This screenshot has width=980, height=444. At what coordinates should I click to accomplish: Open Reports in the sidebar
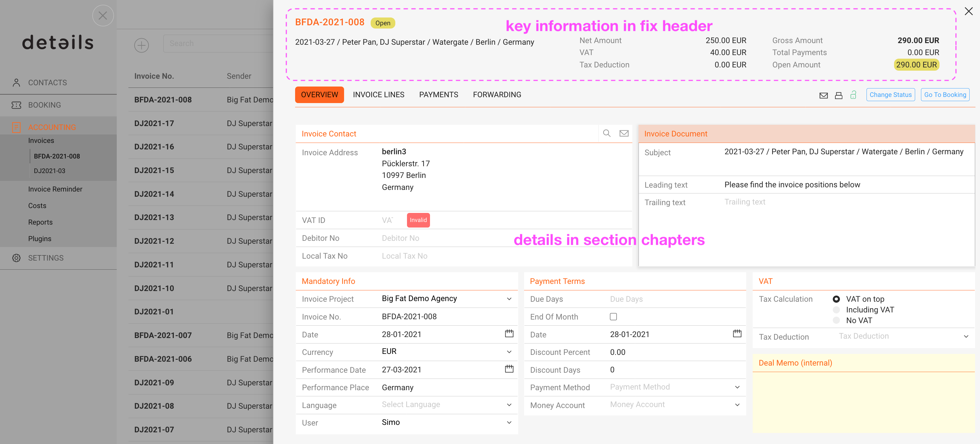coord(40,222)
